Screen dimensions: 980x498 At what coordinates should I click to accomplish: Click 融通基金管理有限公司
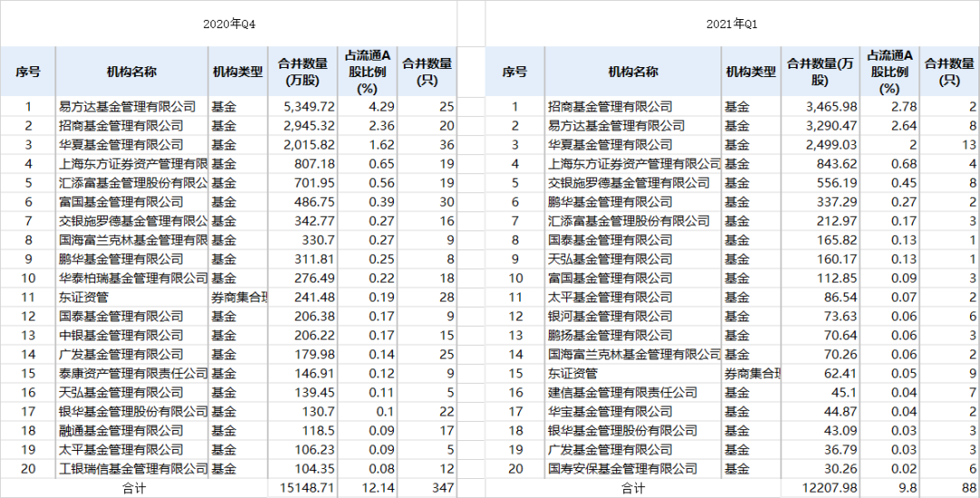click(121, 431)
